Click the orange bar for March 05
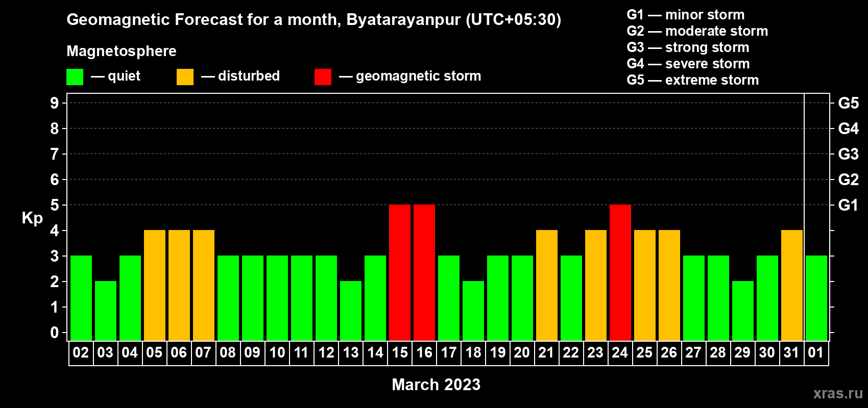868x408 pixels. 155,285
